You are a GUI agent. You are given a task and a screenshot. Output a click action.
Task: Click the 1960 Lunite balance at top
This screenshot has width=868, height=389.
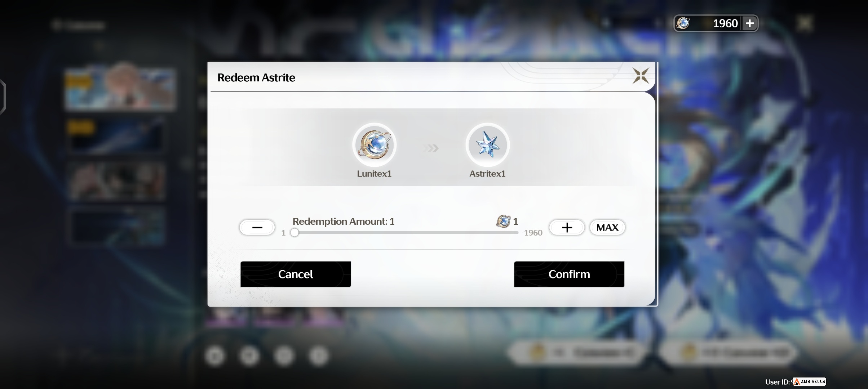pyautogui.click(x=725, y=23)
